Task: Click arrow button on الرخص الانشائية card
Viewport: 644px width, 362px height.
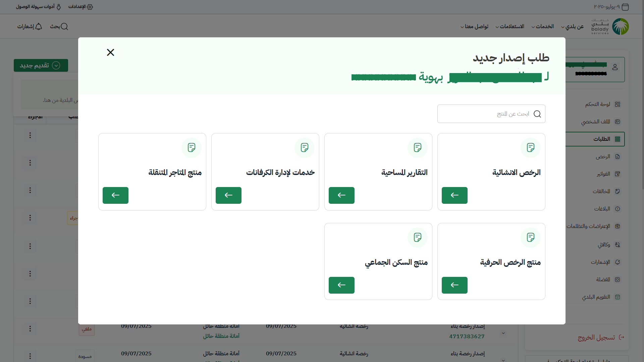Action: tap(454, 195)
